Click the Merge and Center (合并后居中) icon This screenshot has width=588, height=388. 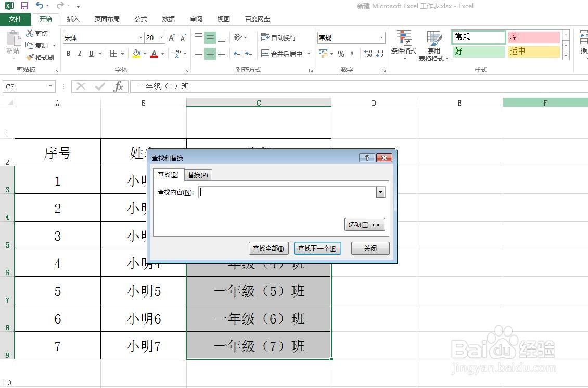point(281,54)
